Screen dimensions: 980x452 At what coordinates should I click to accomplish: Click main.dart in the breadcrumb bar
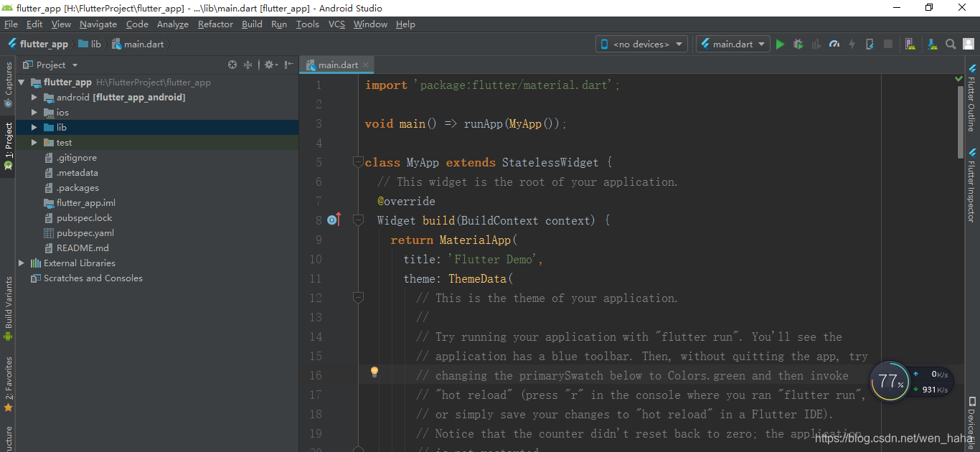coord(138,44)
